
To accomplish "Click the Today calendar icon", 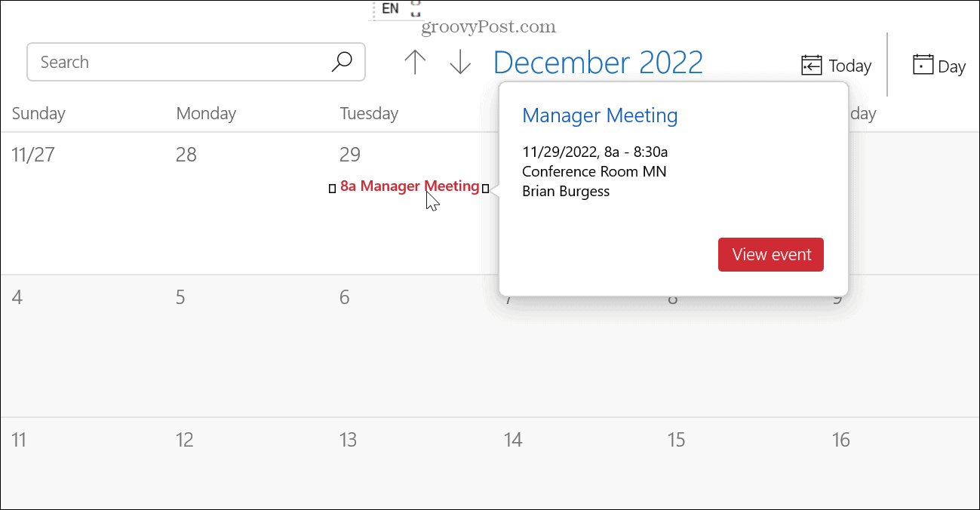I will [812, 66].
